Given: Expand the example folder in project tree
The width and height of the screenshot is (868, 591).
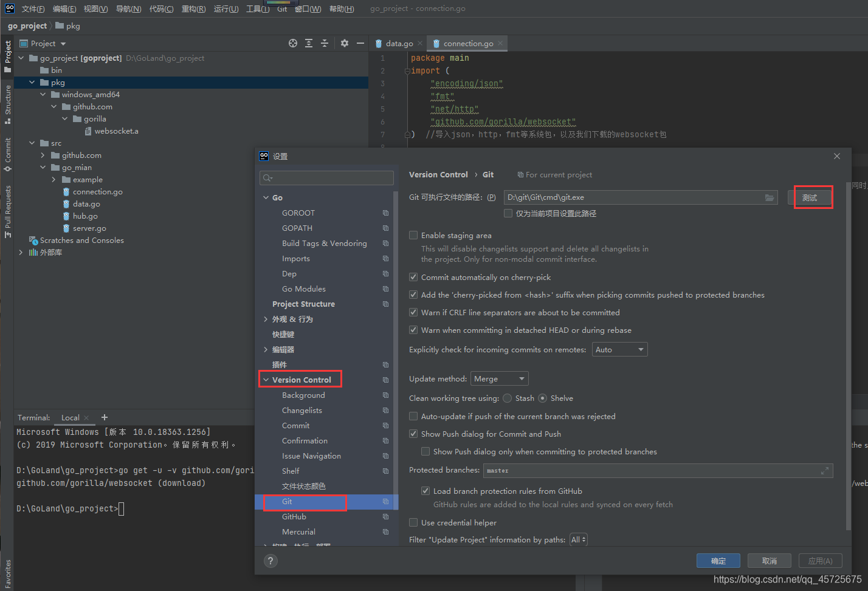Looking at the screenshot, I should [53, 180].
